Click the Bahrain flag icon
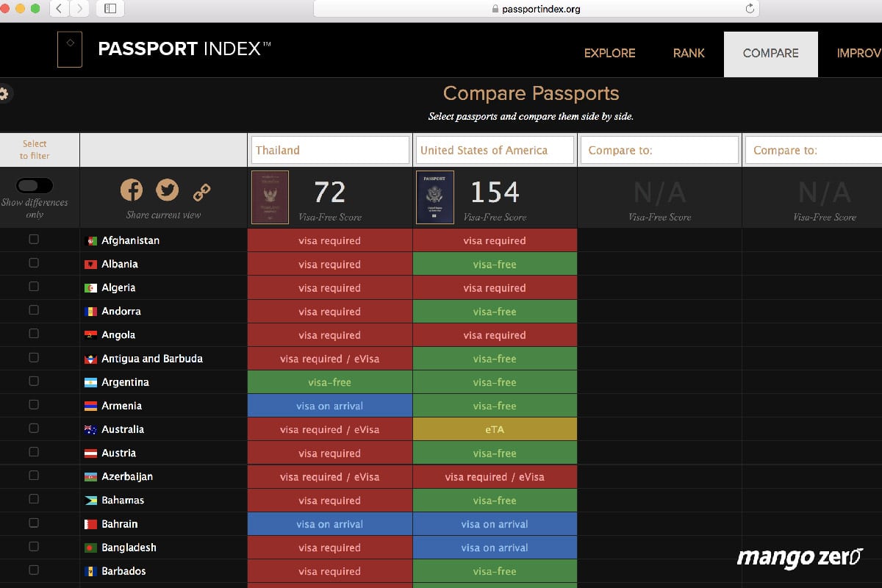Image resolution: width=882 pixels, height=588 pixels. point(92,524)
